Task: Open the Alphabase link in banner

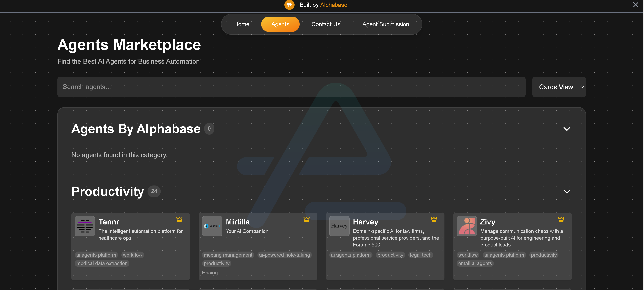Action: click(x=334, y=5)
